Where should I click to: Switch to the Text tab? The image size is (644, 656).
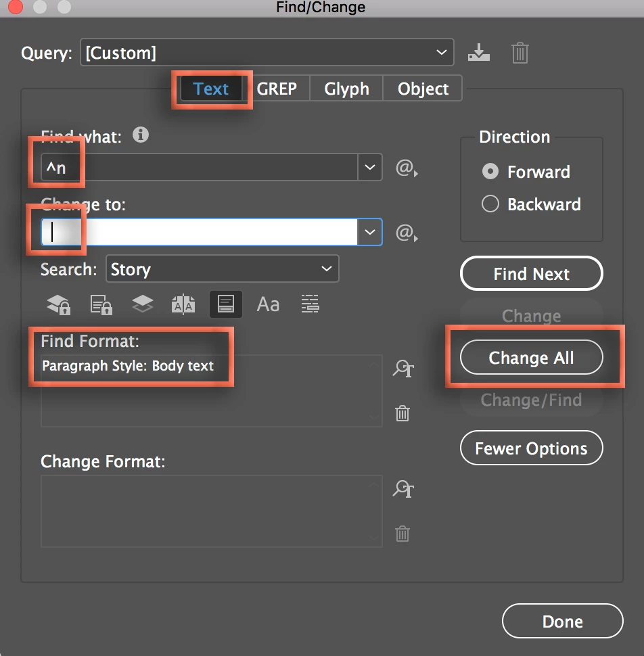[211, 89]
